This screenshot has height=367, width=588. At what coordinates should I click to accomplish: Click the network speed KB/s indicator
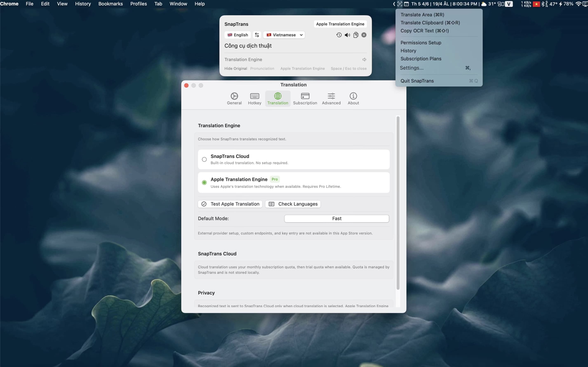click(x=526, y=4)
